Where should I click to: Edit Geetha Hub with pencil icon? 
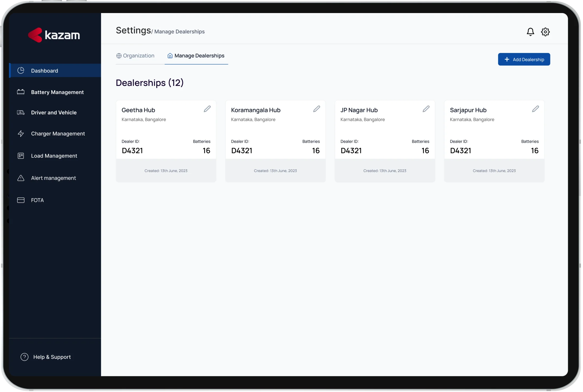[x=208, y=109]
